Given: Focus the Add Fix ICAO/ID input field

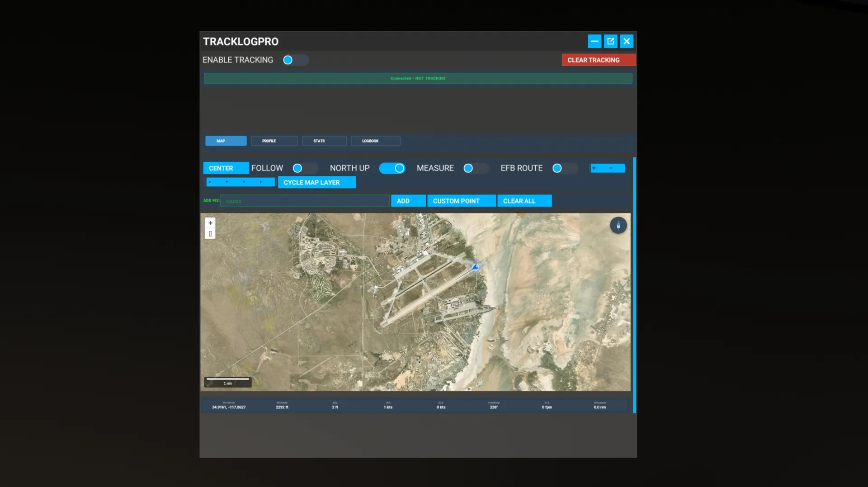Looking at the screenshot, I should pos(305,201).
